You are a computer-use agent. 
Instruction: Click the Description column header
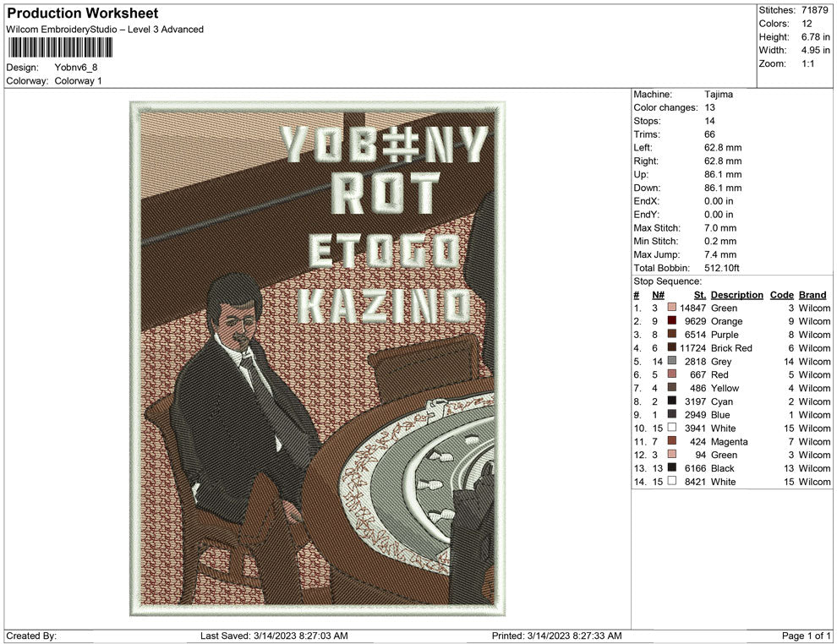point(736,295)
